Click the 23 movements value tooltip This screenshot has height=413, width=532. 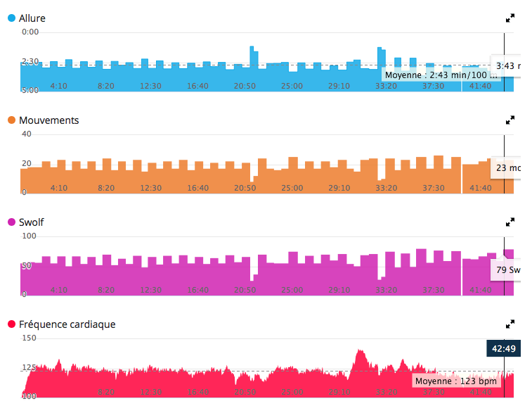[505, 168]
